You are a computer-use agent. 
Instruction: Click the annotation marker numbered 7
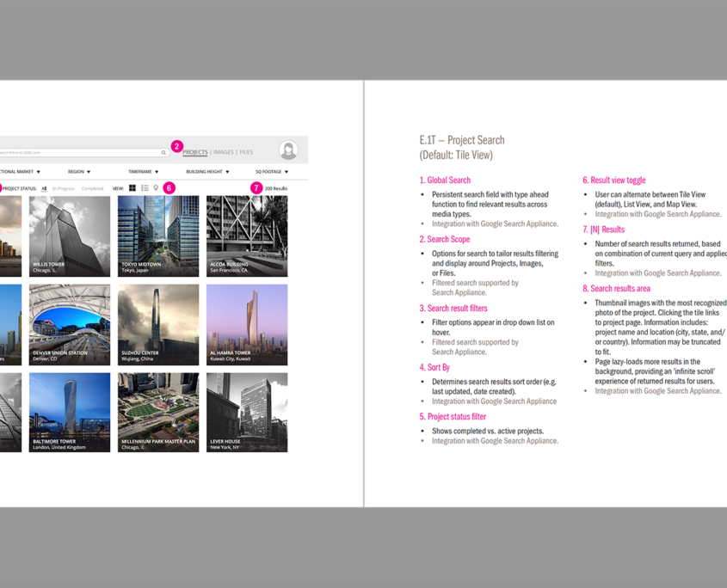tap(256, 187)
